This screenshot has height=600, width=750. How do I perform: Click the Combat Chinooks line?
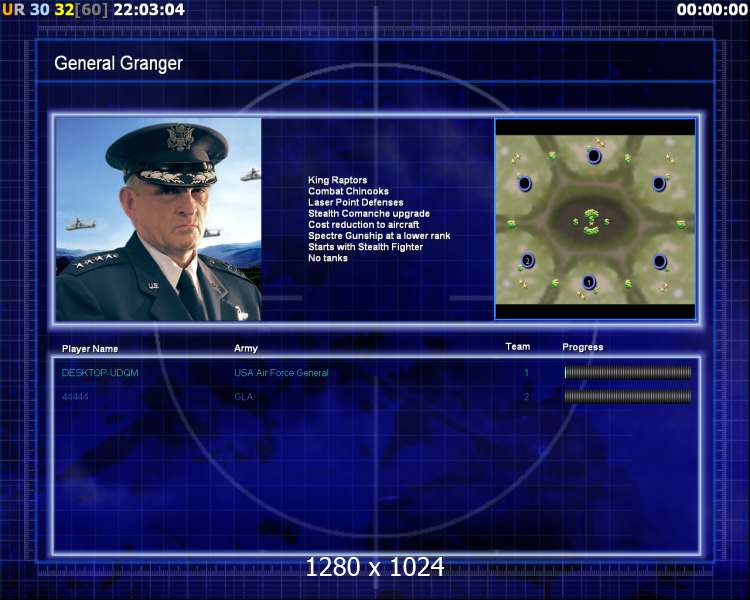click(x=348, y=191)
